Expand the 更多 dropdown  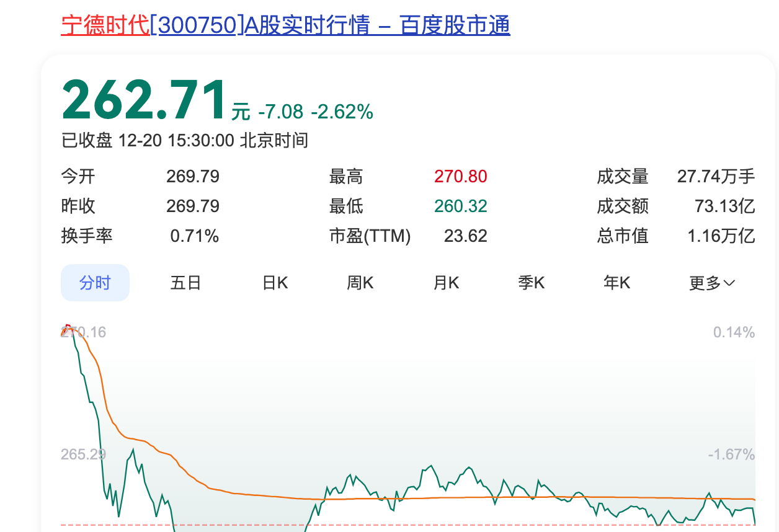711,283
